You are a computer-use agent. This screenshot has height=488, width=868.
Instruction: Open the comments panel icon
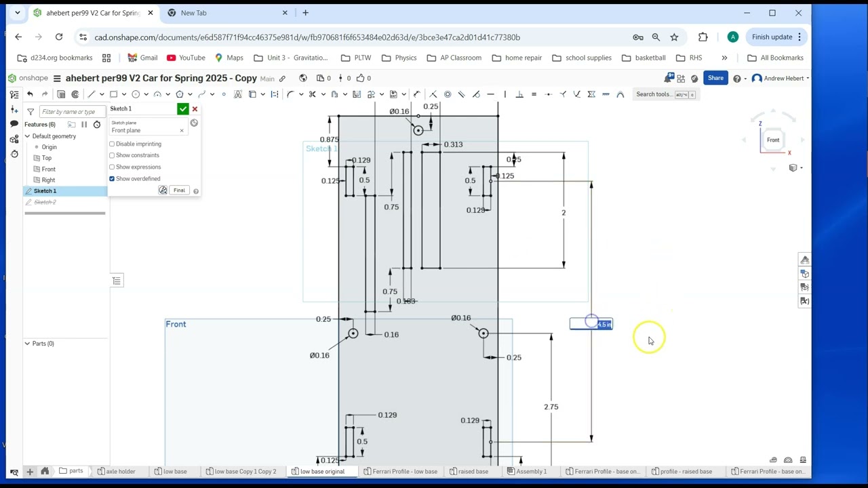click(x=14, y=124)
